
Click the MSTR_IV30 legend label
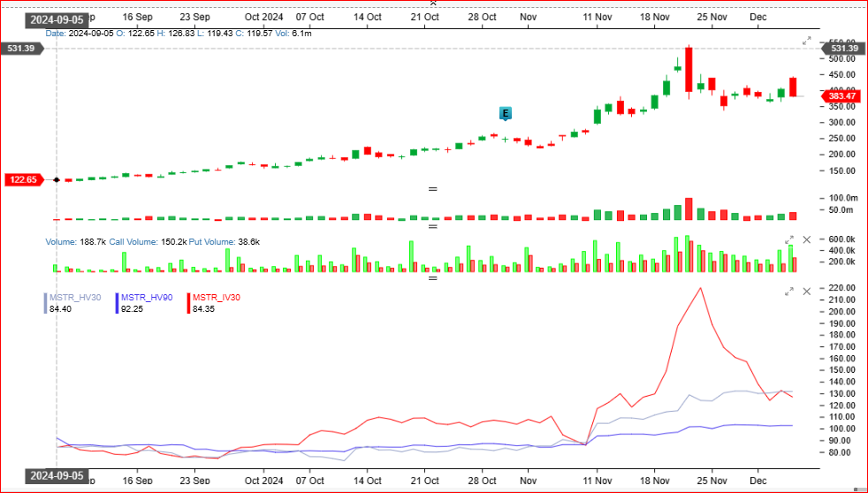pyautogui.click(x=217, y=298)
